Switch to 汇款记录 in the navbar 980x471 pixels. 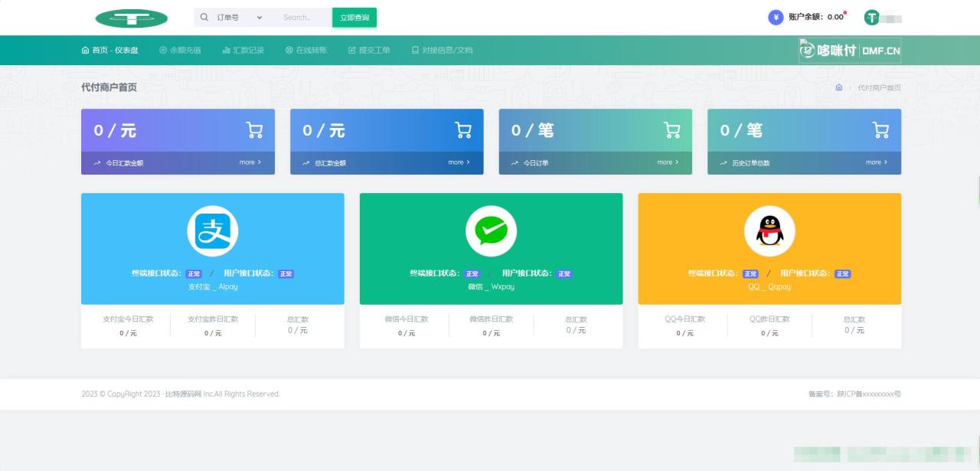click(x=243, y=50)
